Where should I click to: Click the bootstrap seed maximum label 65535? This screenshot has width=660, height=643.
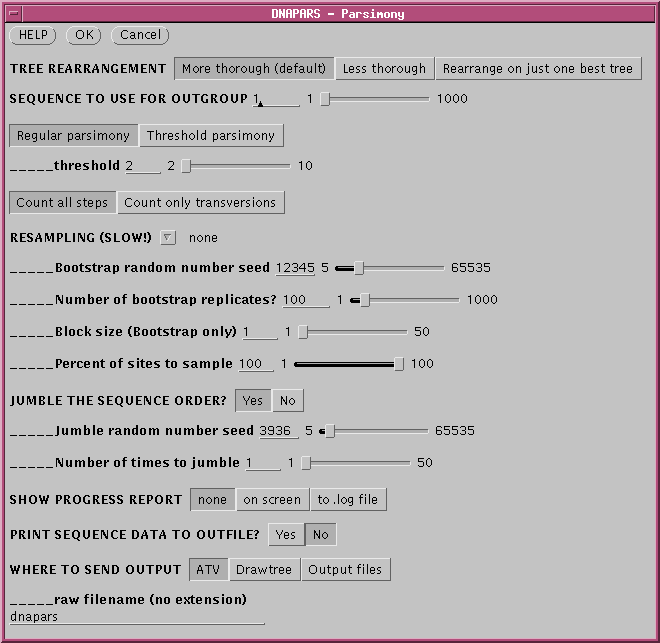tap(471, 268)
